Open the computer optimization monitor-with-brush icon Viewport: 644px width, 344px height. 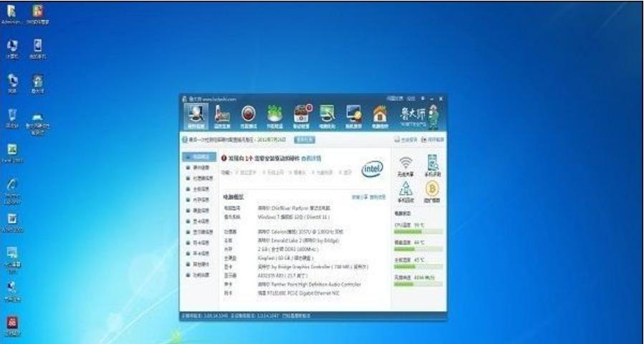pyautogui.click(x=327, y=117)
